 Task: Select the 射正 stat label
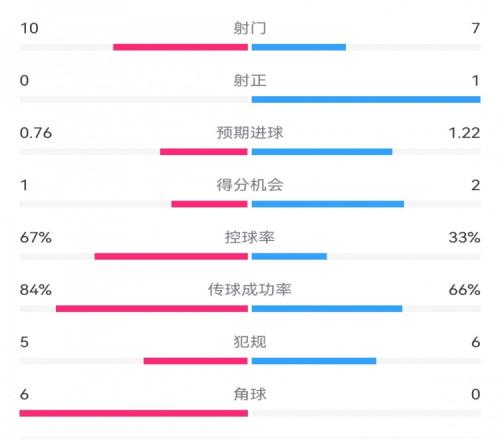click(x=250, y=80)
